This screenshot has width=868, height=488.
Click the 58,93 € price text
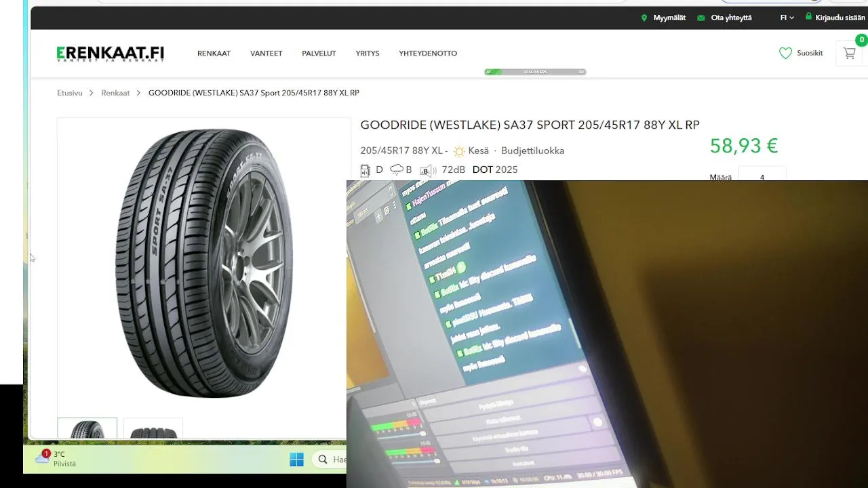(744, 146)
